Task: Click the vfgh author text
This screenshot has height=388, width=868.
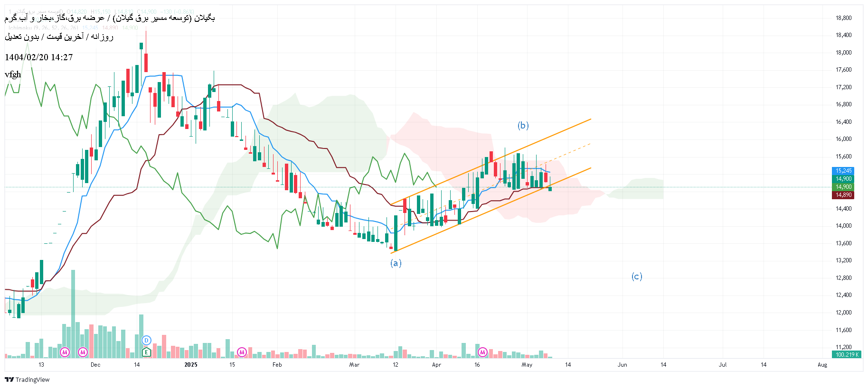Action: pyautogui.click(x=13, y=74)
